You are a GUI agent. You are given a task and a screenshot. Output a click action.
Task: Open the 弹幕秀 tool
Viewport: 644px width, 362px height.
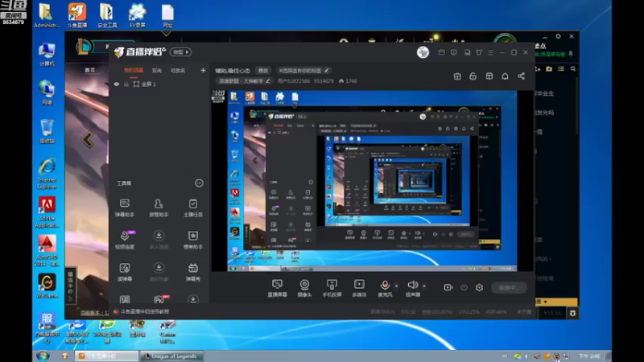(x=192, y=272)
